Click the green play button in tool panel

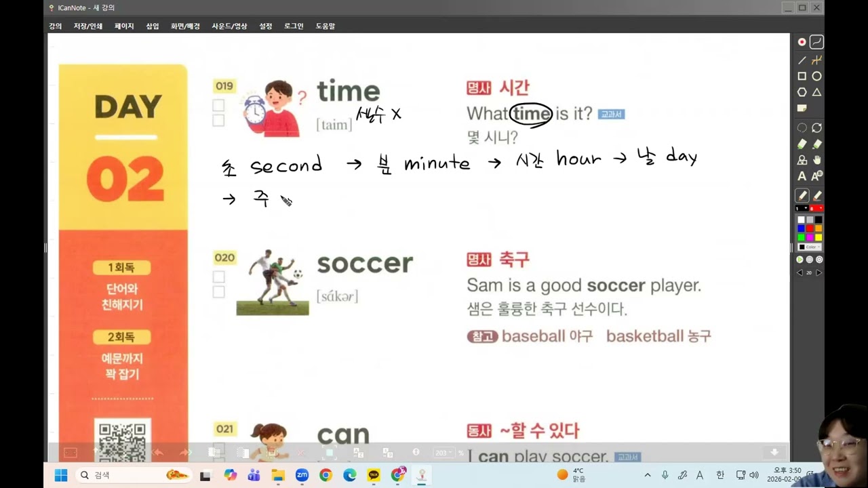(800, 260)
